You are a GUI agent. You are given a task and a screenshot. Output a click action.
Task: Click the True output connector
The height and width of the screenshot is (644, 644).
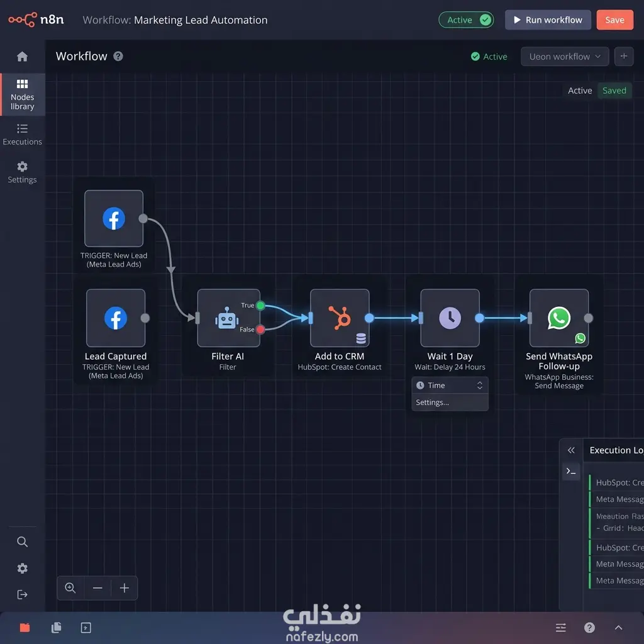(260, 306)
